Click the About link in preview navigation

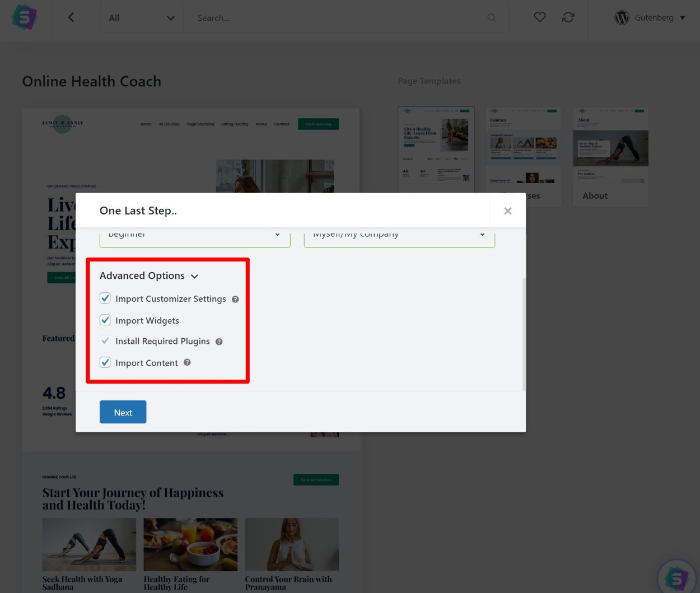point(262,124)
